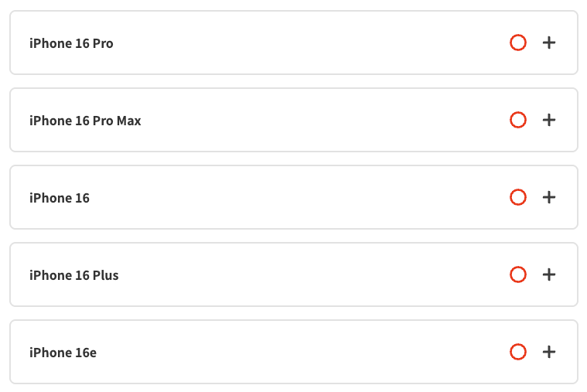Open the iPhone 16e accordion row

pyautogui.click(x=294, y=353)
